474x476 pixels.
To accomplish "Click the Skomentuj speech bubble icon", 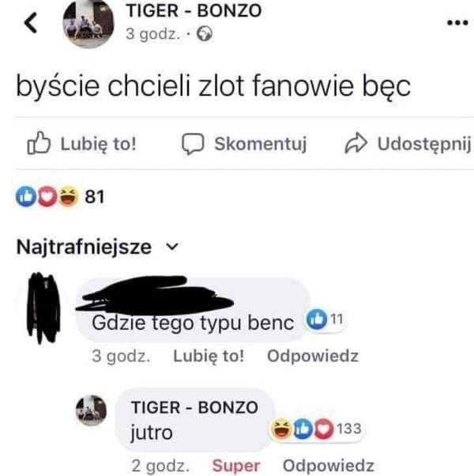I will point(192,144).
